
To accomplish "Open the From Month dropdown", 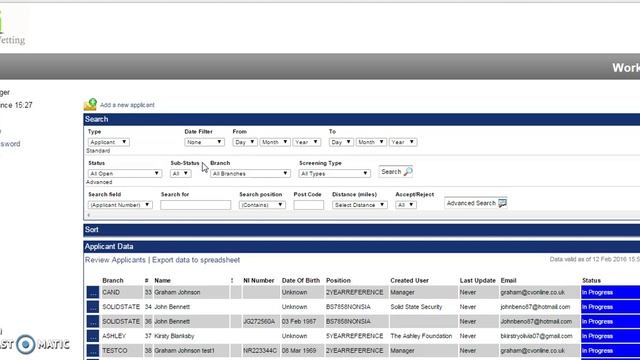I will pyautogui.click(x=275, y=142).
